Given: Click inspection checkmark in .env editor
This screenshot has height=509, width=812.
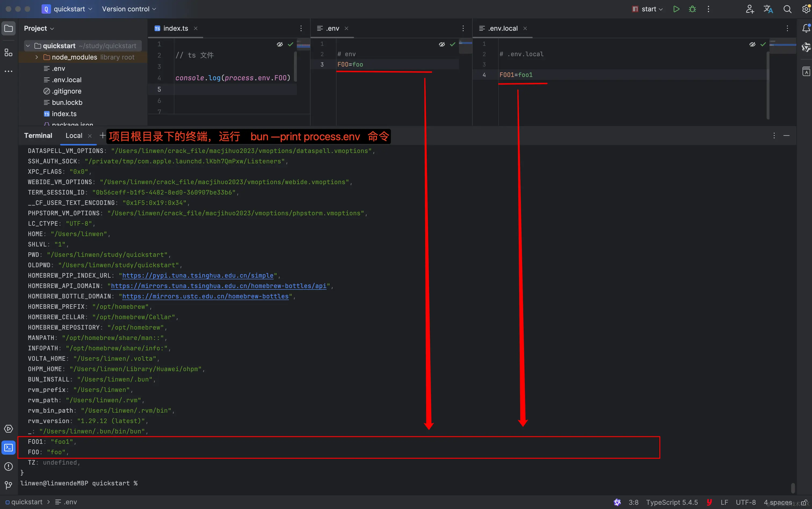Looking at the screenshot, I should click(x=452, y=44).
